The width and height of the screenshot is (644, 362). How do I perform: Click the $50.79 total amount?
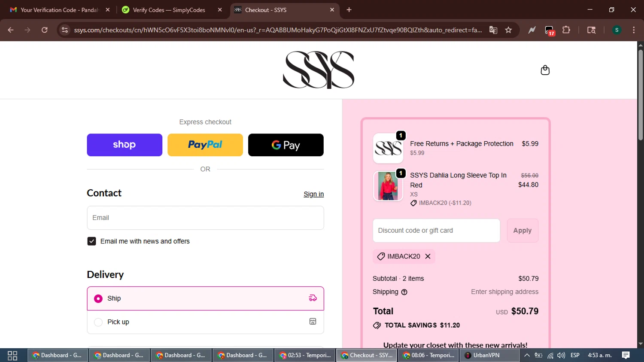(x=525, y=311)
